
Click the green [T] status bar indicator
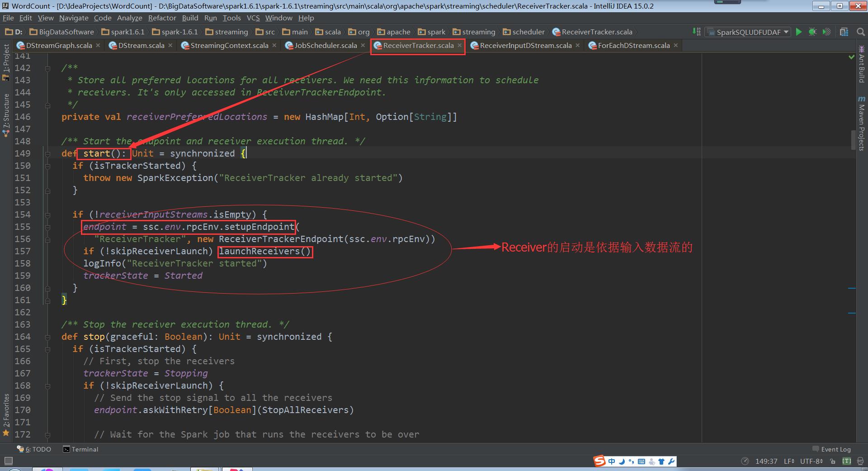point(847,461)
